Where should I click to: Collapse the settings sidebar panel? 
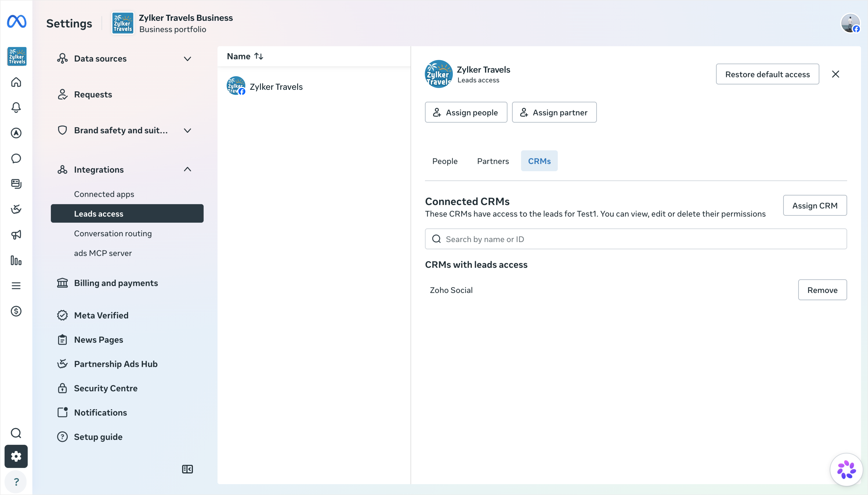pyautogui.click(x=187, y=469)
